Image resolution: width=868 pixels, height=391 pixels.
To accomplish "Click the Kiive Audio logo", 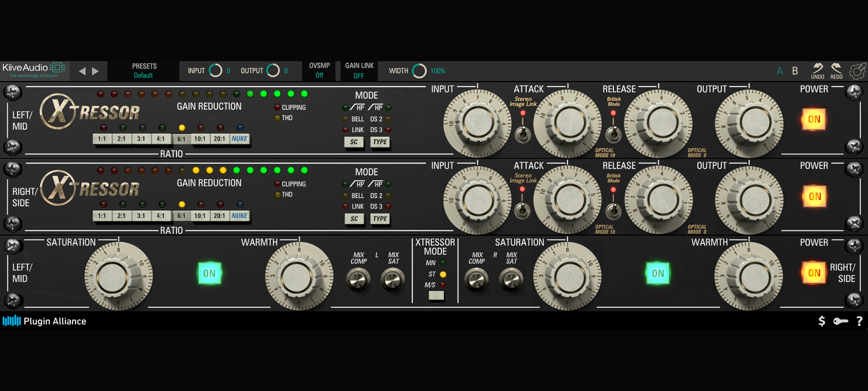I will [x=34, y=70].
